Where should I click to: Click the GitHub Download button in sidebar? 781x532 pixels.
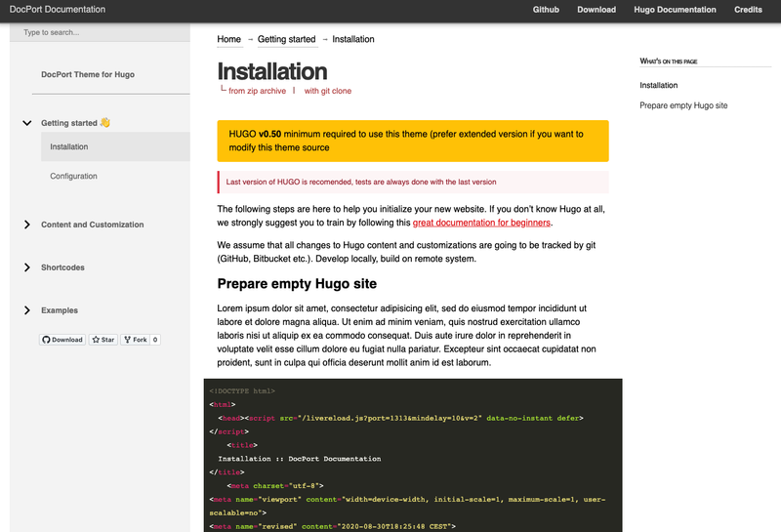[62, 340]
